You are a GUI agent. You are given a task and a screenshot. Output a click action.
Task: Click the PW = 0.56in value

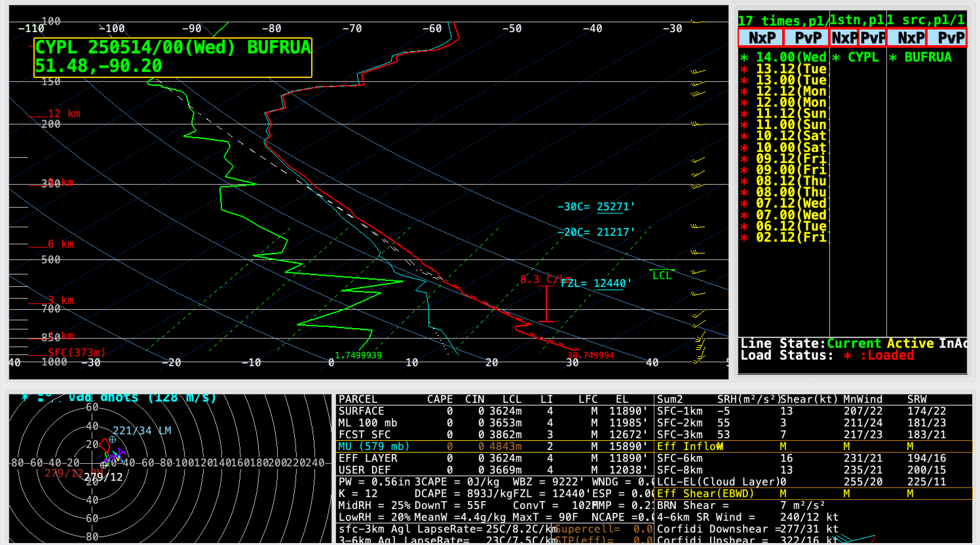(x=374, y=482)
